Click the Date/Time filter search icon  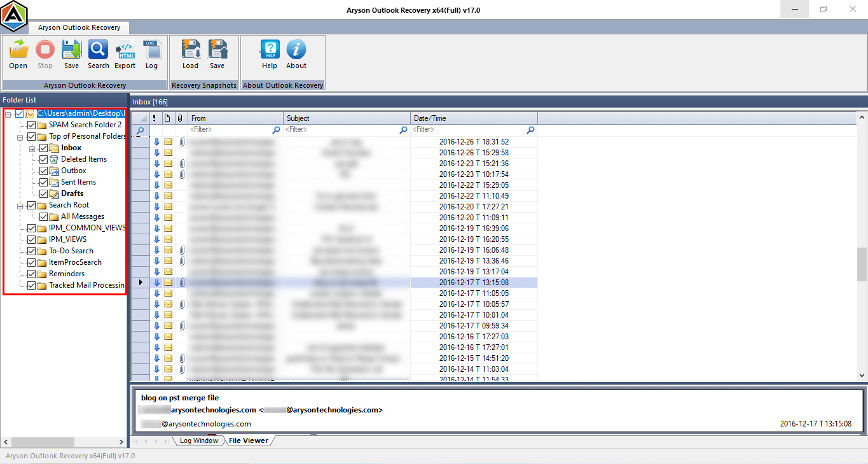pyautogui.click(x=530, y=130)
